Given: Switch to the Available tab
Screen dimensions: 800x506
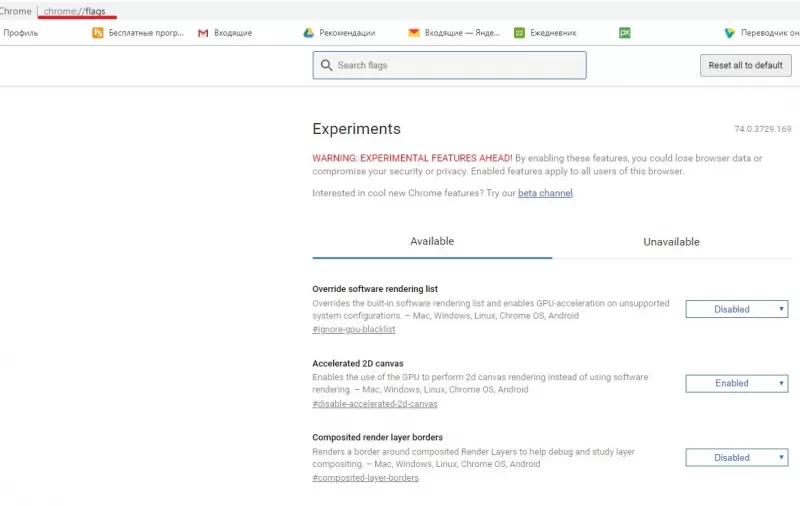Looking at the screenshot, I should (432, 242).
